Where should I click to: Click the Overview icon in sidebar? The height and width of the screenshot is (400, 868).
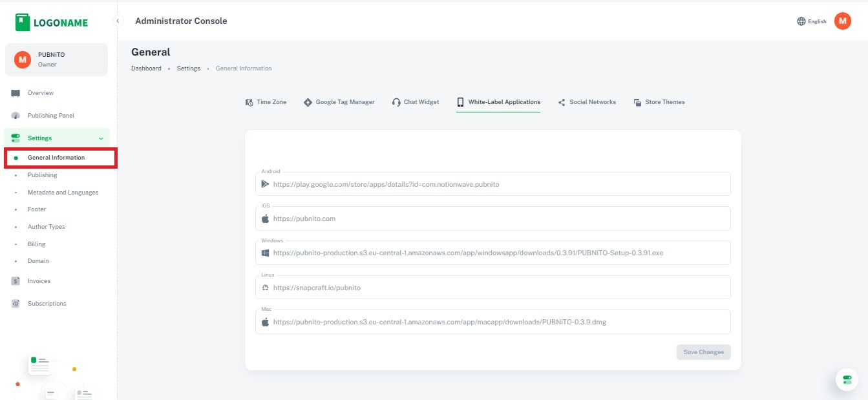pos(16,93)
